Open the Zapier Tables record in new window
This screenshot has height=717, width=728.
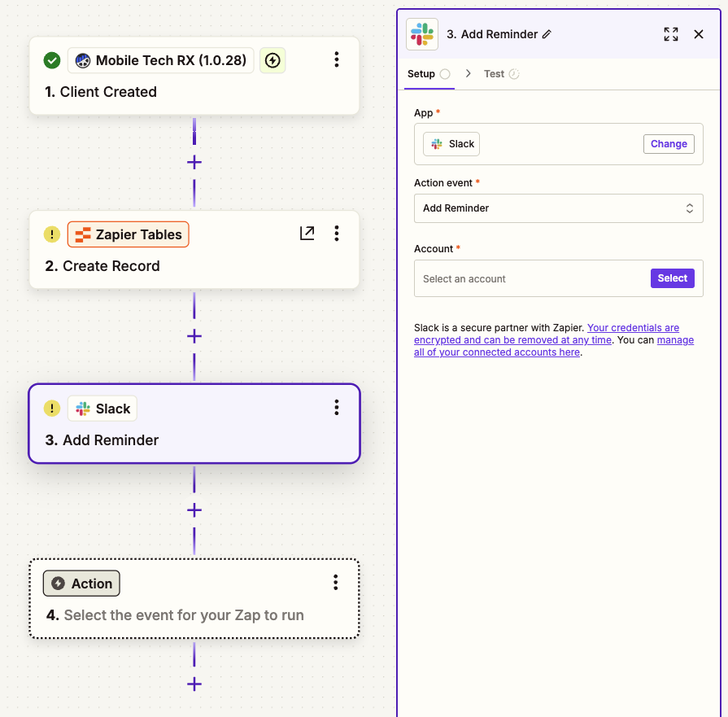(x=307, y=233)
